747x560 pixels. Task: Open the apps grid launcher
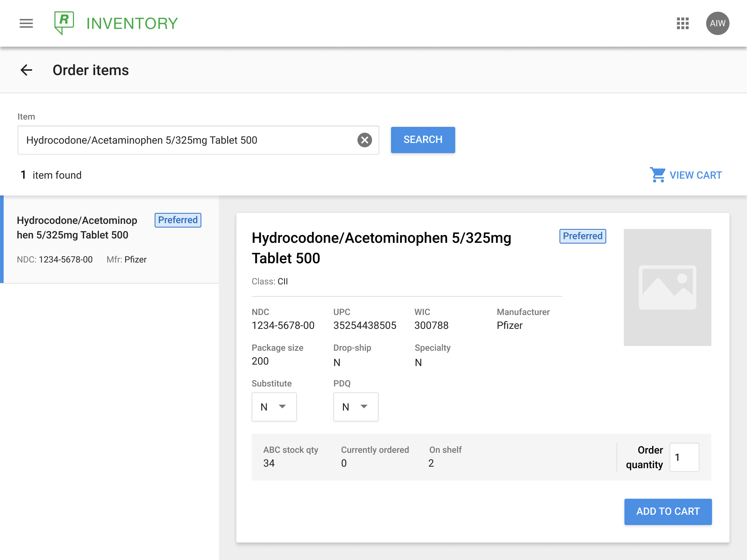tap(682, 23)
